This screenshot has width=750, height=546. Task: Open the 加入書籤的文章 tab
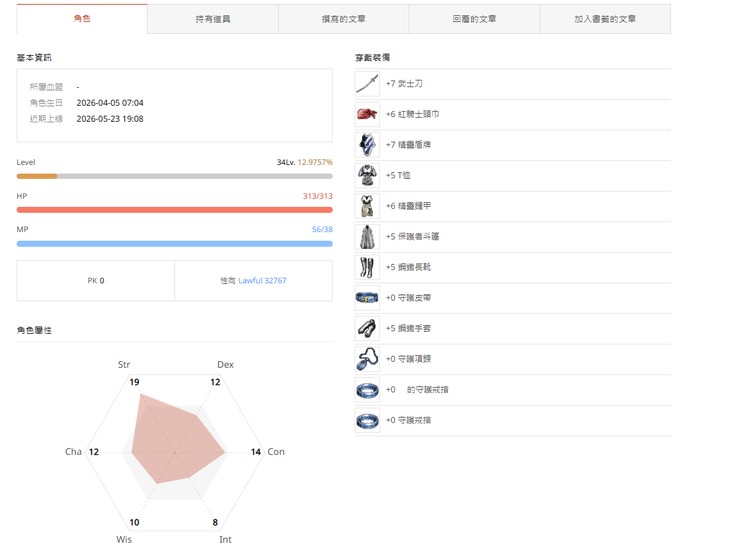pos(605,19)
